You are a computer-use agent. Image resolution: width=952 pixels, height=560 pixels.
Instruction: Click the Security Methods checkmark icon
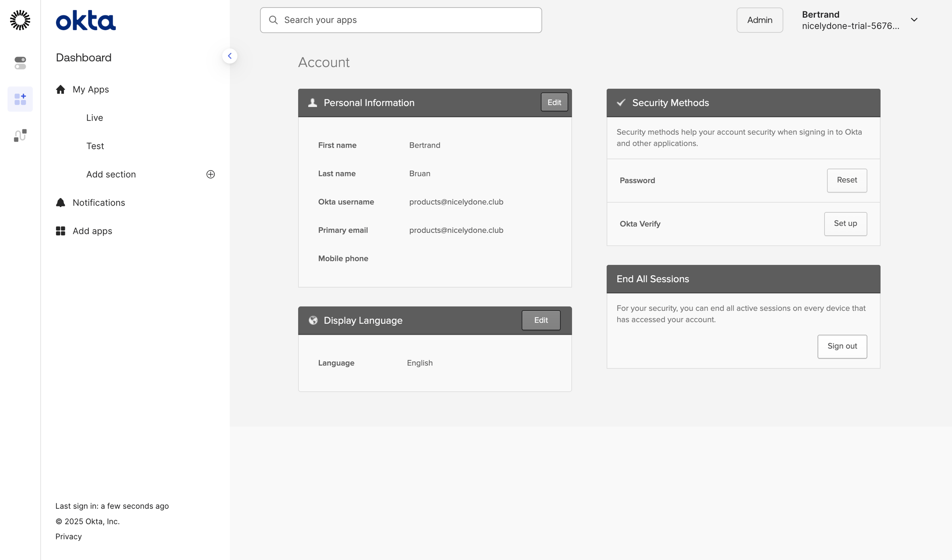pyautogui.click(x=621, y=103)
